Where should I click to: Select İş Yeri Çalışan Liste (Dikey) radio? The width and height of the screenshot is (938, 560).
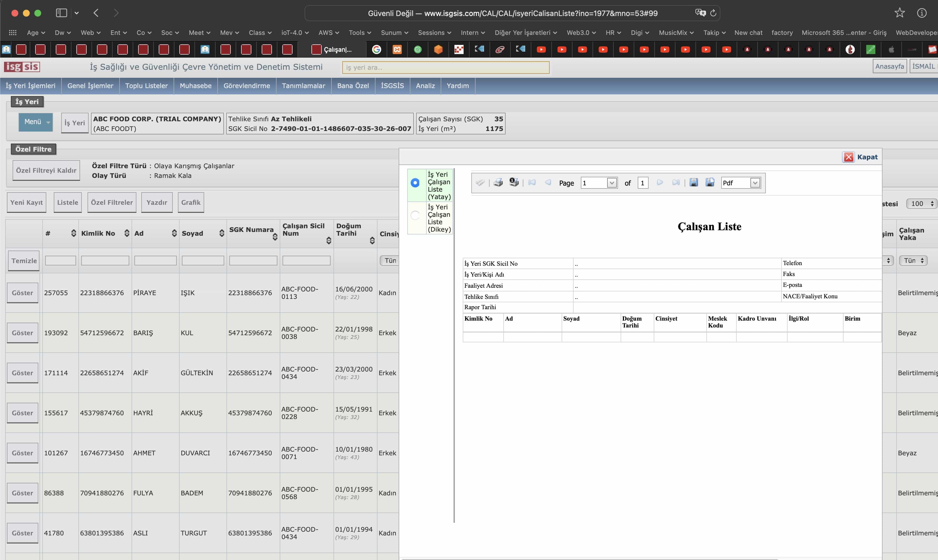415,215
